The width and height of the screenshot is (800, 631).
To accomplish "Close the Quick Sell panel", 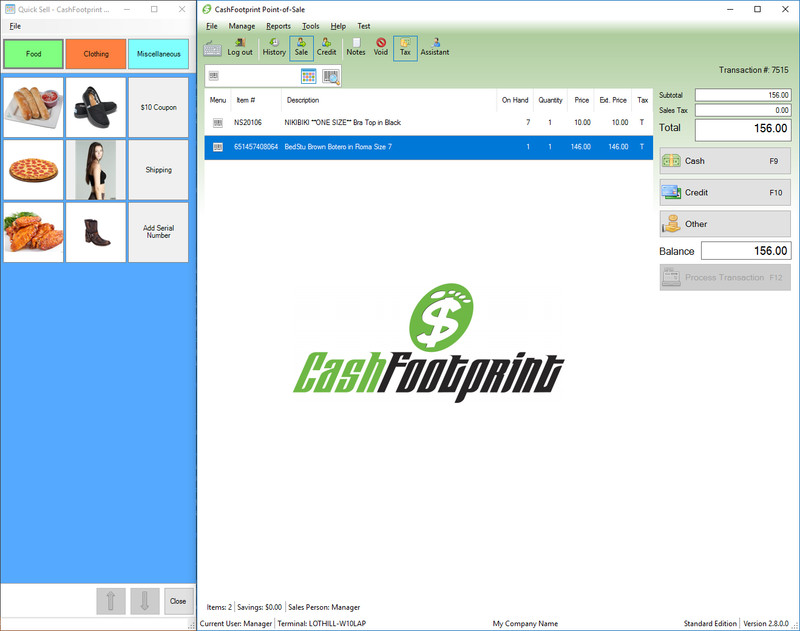I will click(x=178, y=601).
